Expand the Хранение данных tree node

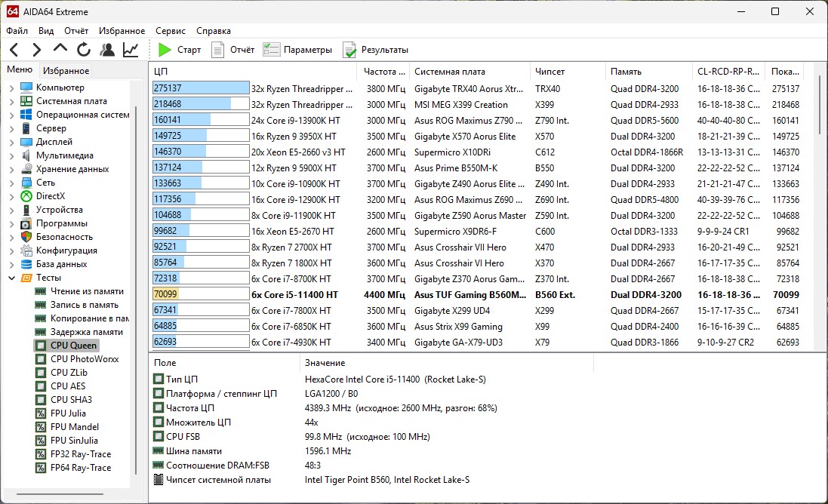tap(11, 170)
